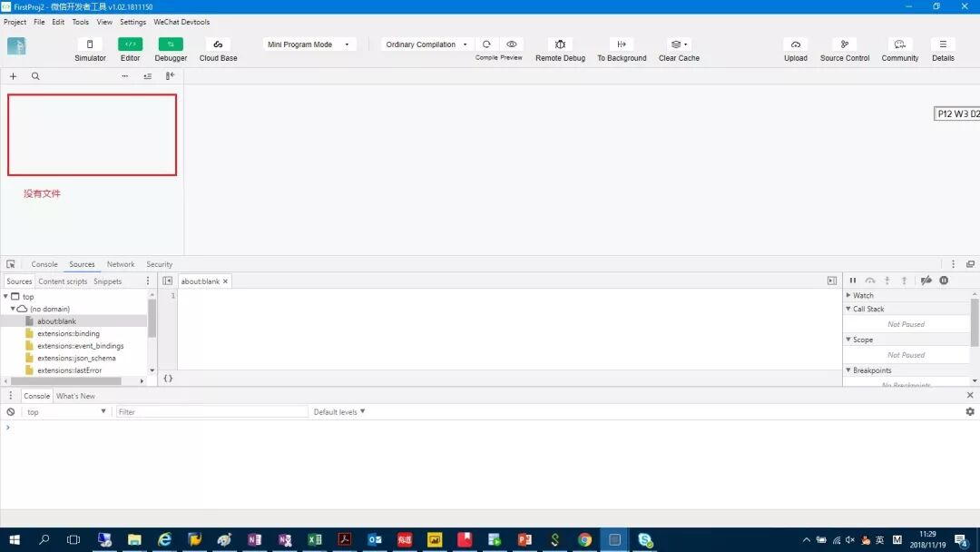Switch to the Security tab
This screenshot has height=552, width=980.
tap(160, 264)
